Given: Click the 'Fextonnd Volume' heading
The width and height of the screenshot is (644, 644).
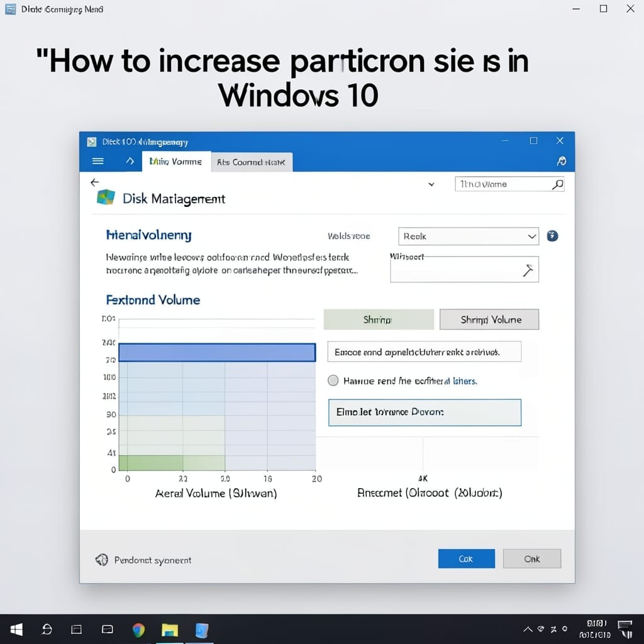Looking at the screenshot, I should pos(153,300).
